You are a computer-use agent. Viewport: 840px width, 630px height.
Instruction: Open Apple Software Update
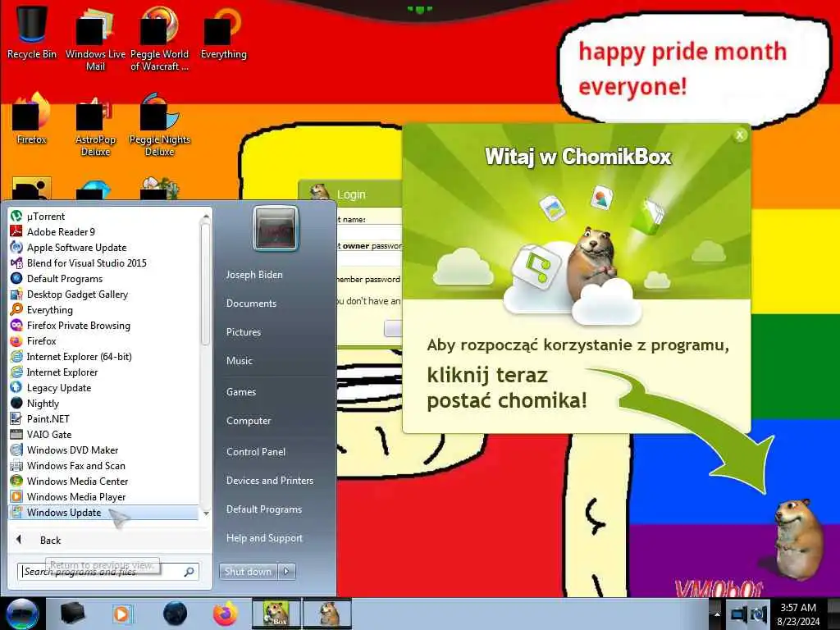[103, 248]
